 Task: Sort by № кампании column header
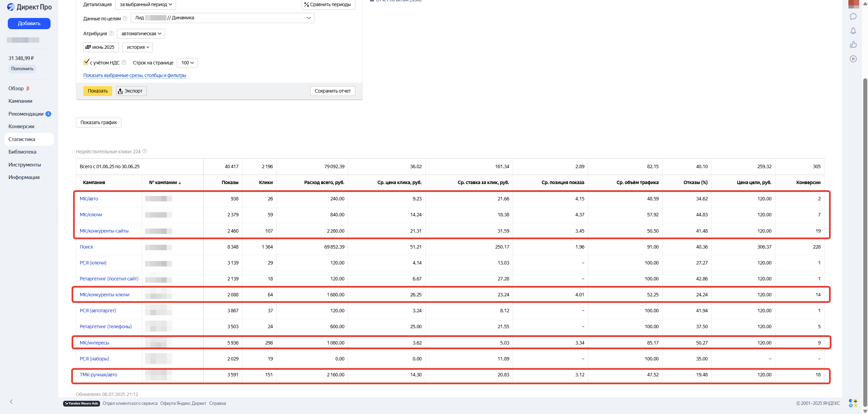[x=165, y=182]
